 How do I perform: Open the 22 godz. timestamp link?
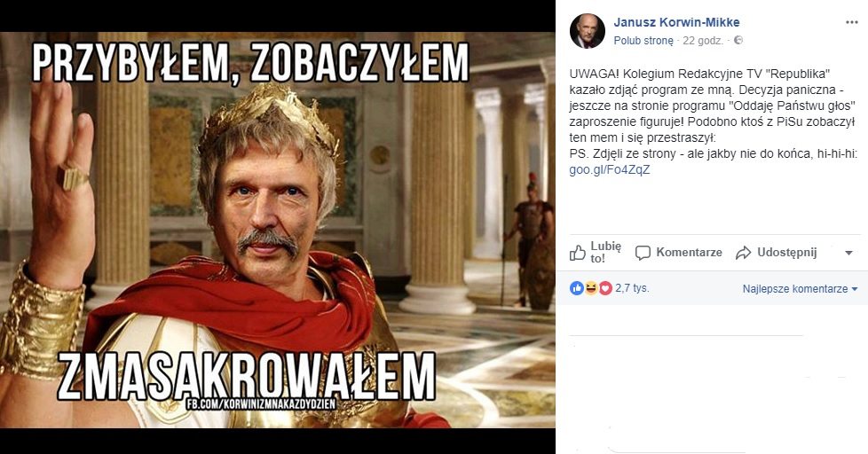click(x=703, y=41)
